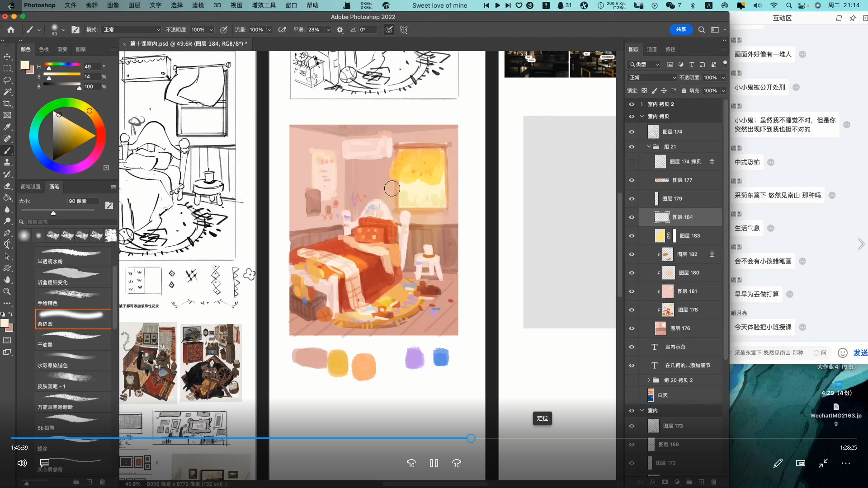Click brush size field 90 像素
Image resolution: width=868 pixels, height=488 pixels.
(x=83, y=201)
